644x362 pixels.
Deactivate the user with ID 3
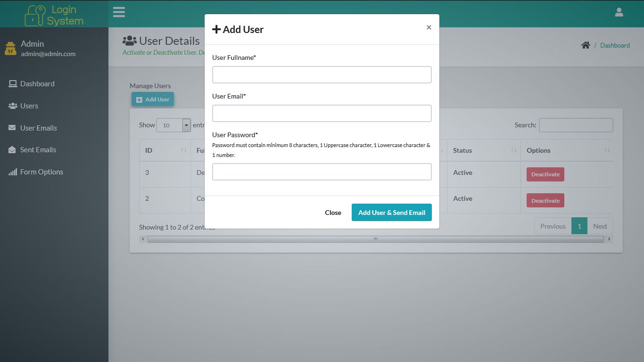pos(545,174)
